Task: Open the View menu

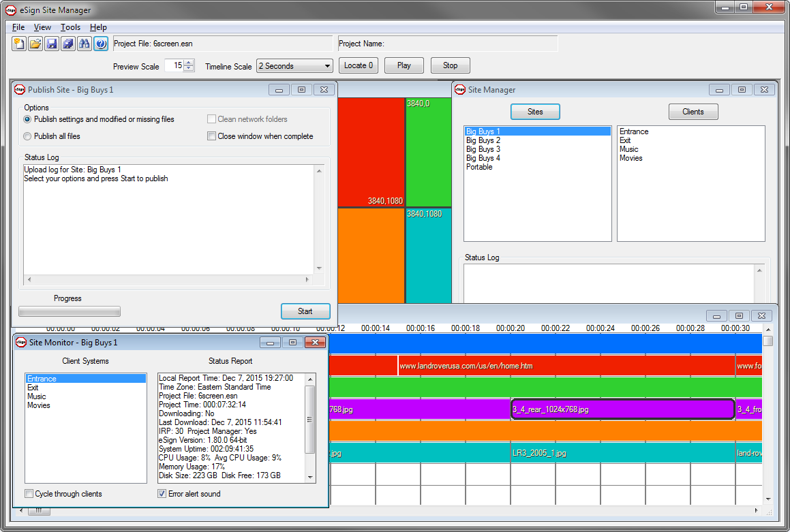Action: click(x=42, y=27)
